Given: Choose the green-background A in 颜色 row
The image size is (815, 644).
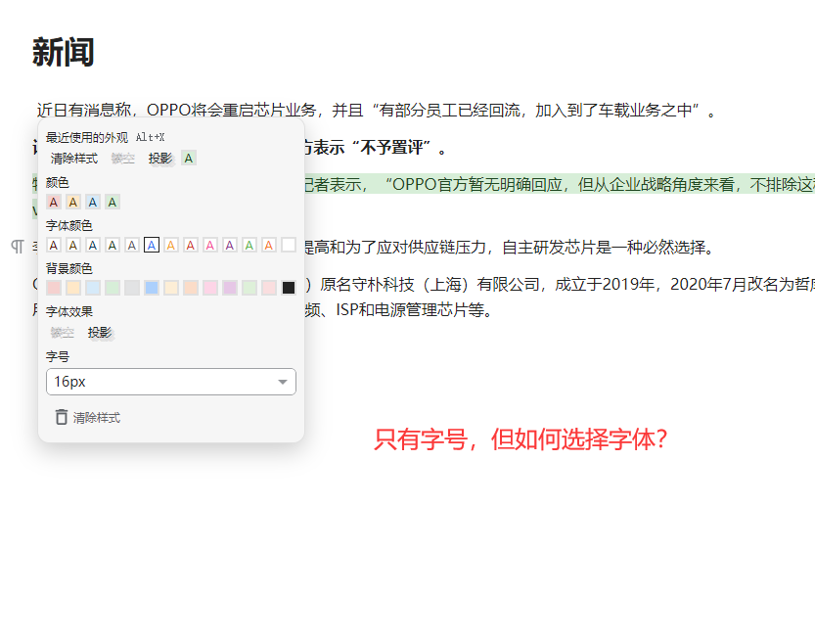Looking at the screenshot, I should [x=113, y=203].
